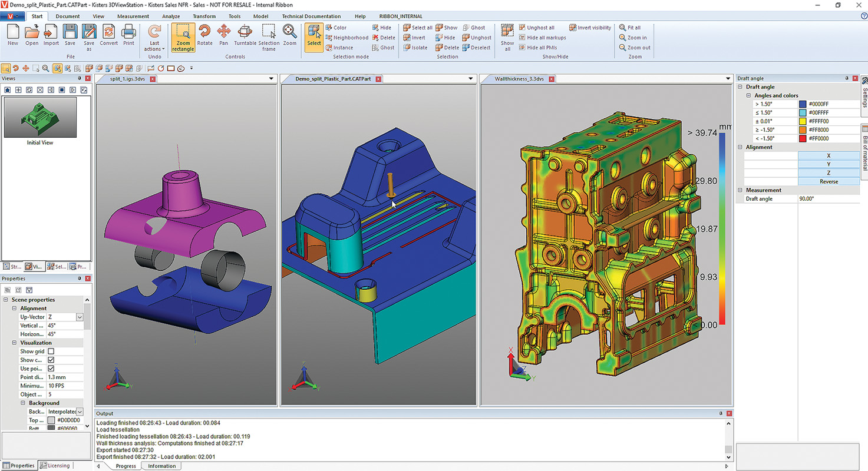
Task: Open the Convert tool in the File group
Action: click(108, 35)
